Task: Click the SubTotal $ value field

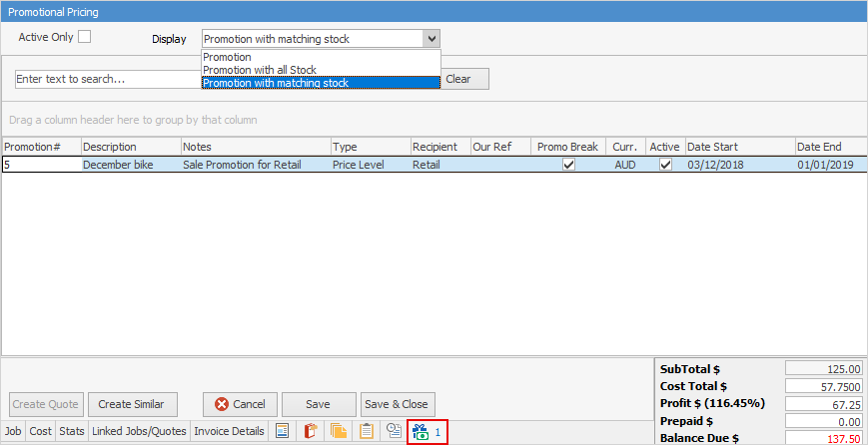Action: (x=824, y=369)
